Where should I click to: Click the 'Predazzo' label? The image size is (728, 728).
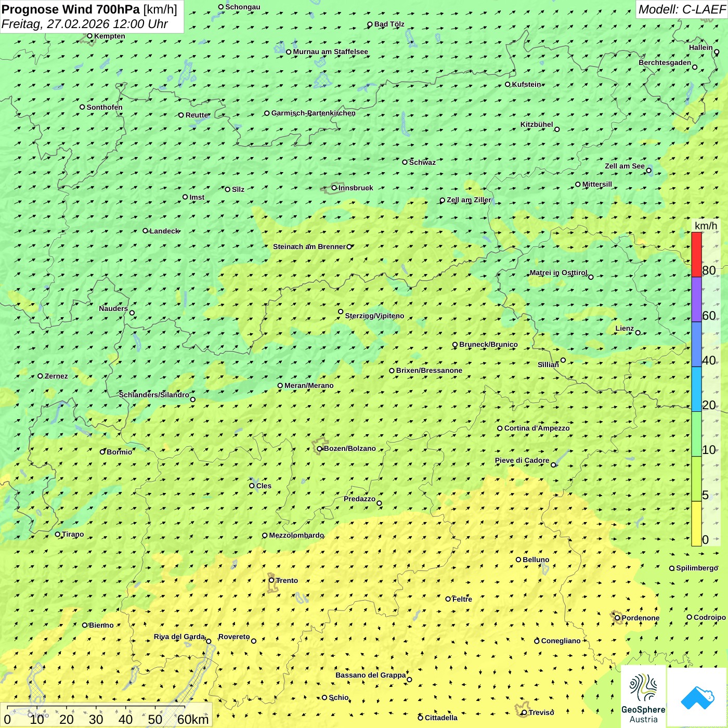coord(359,499)
